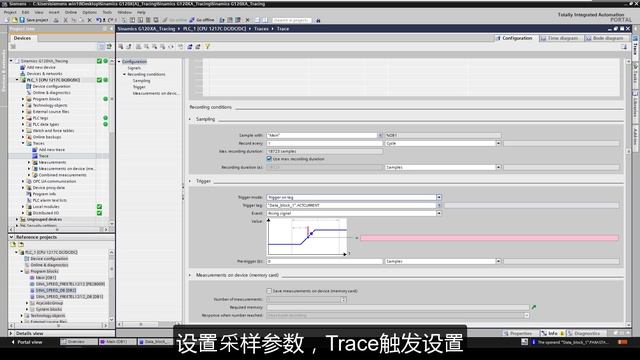Click the yellow trigger icon in the trace toolbar
The width and height of the screenshot is (640, 360).
point(207,47)
